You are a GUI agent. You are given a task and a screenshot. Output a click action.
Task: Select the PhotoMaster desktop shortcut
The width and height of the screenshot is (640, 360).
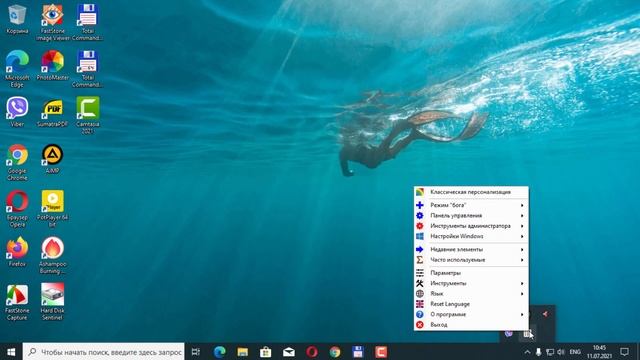click(x=52, y=65)
